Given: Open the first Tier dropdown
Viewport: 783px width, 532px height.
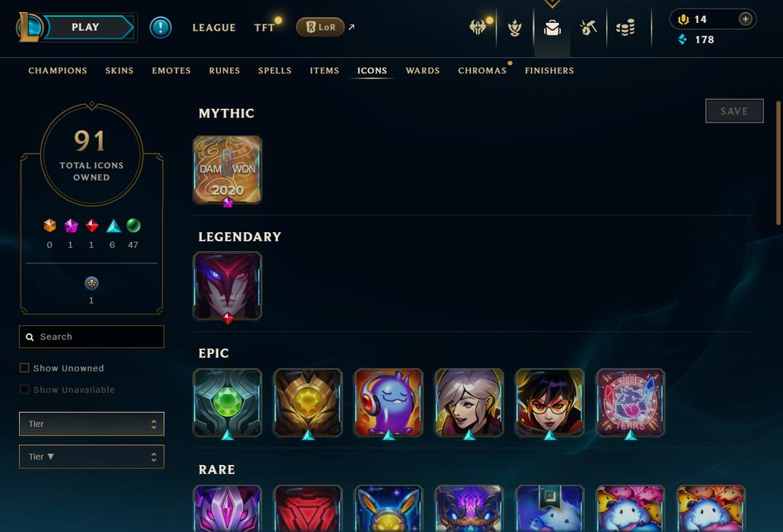Looking at the screenshot, I should tap(91, 424).
